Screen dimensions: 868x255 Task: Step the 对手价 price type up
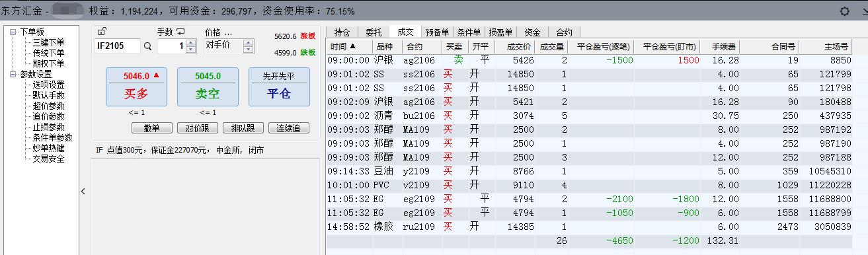[x=249, y=42]
